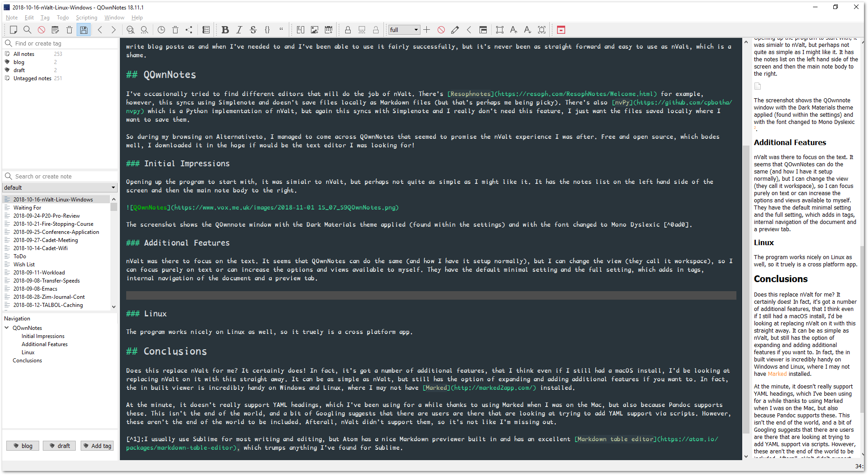The width and height of the screenshot is (868, 475).
Task: Open the note versions clock icon
Action: click(161, 30)
